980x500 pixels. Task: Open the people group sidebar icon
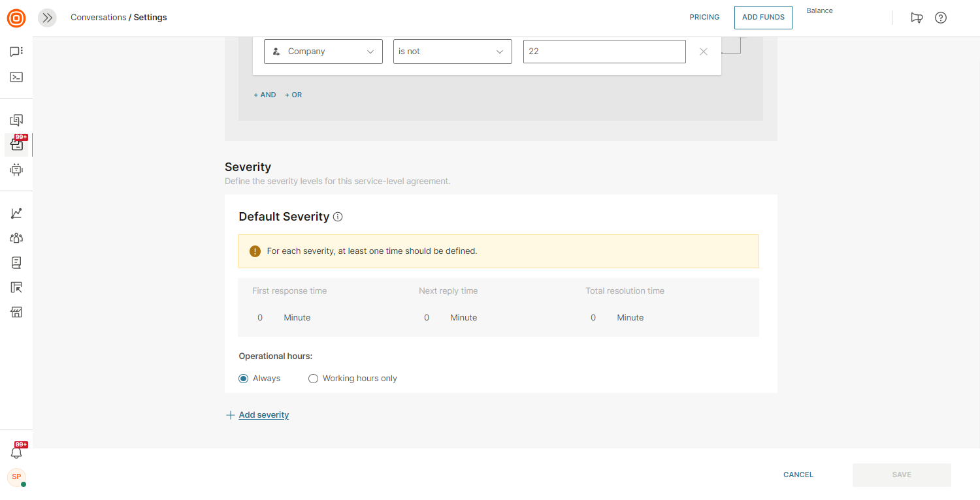point(16,238)
